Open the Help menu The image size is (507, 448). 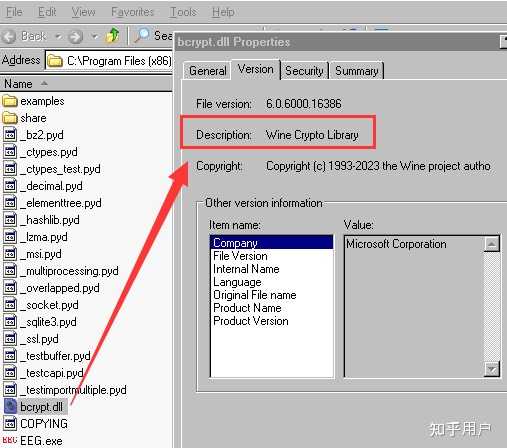[x=223, y=12]
